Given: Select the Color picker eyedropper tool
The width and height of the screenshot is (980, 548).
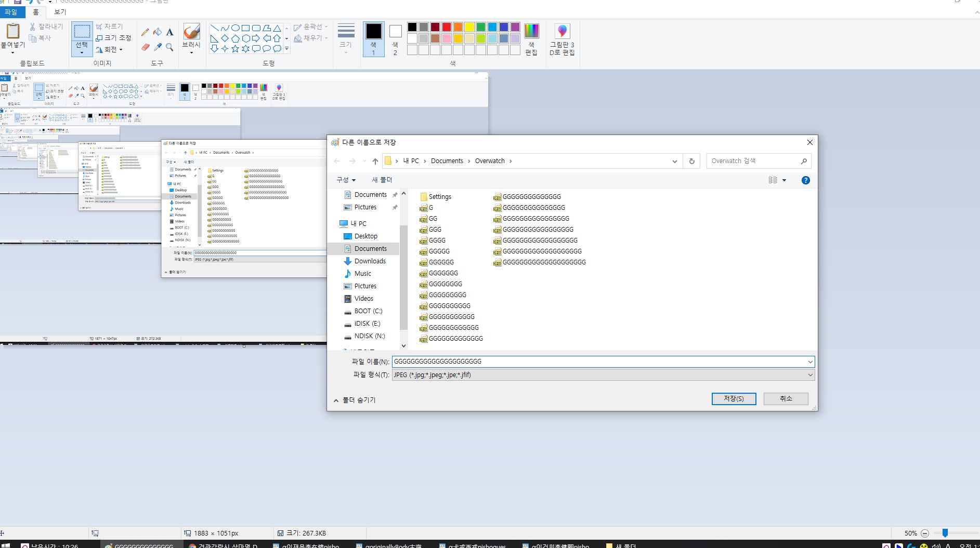Looking at the screenshot, I should (158, 47).
